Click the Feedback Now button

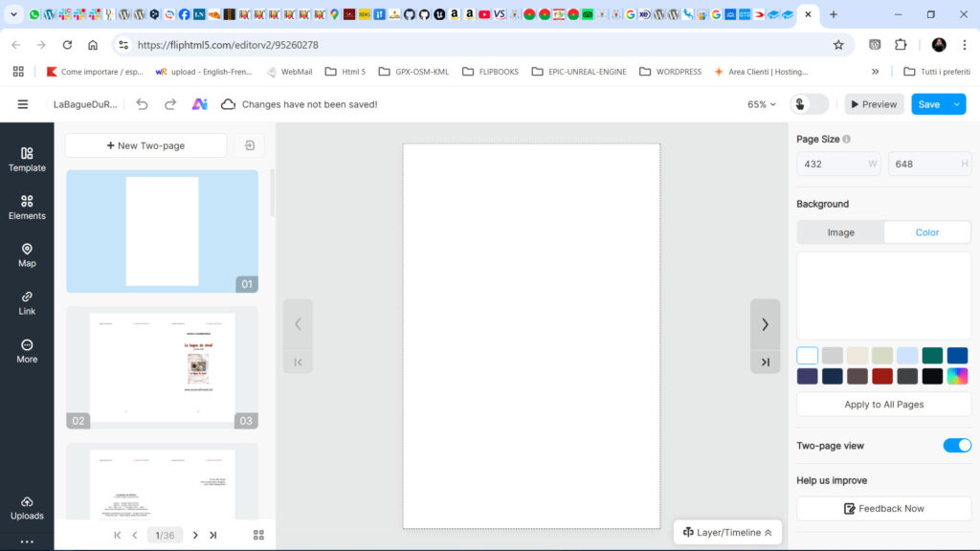883,509
